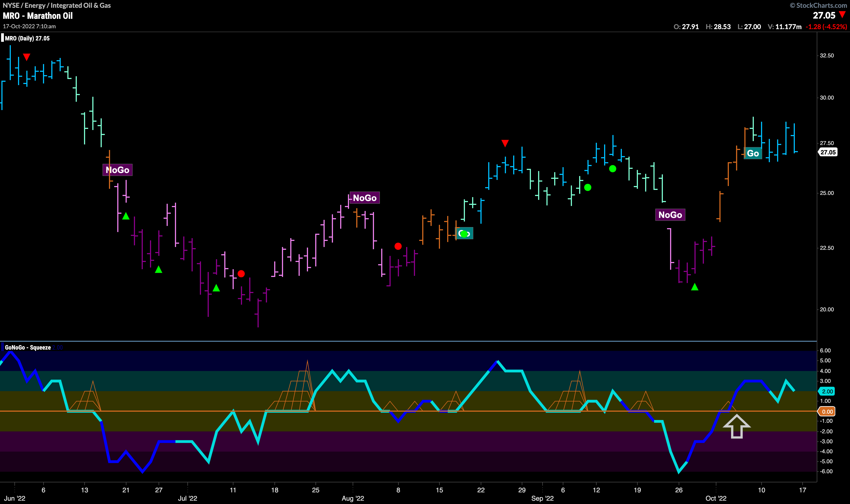Click the 20.00 price axis label
This screenshot has width=850, height=504.
[x=826, y=309]
